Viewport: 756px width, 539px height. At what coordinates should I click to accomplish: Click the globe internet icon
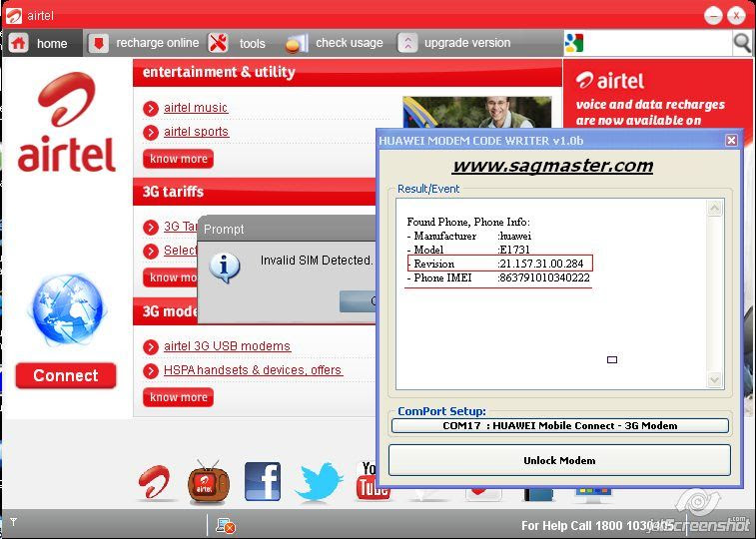point(67,309)
